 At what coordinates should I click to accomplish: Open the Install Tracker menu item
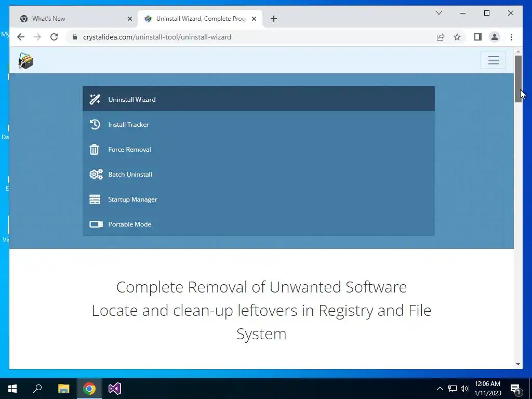click(x=259, y=125)
